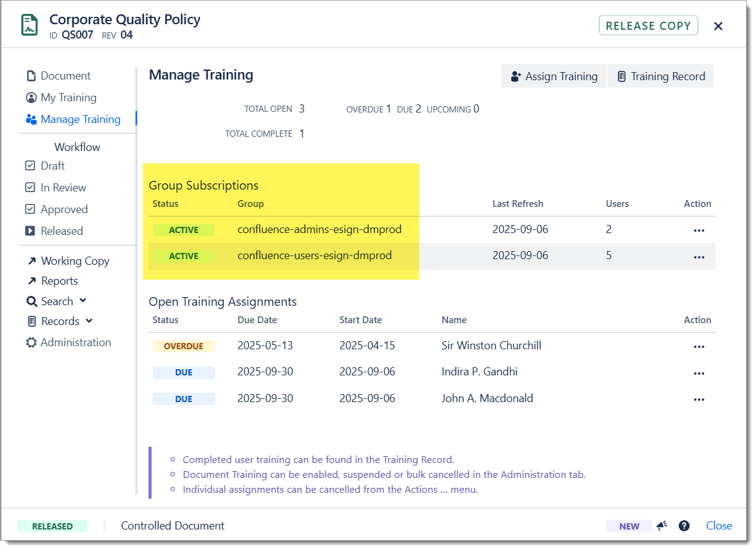Open Working Copy arrow link
Image resolution: width=756 pixels, height=550 pixels.
(68, 261)
